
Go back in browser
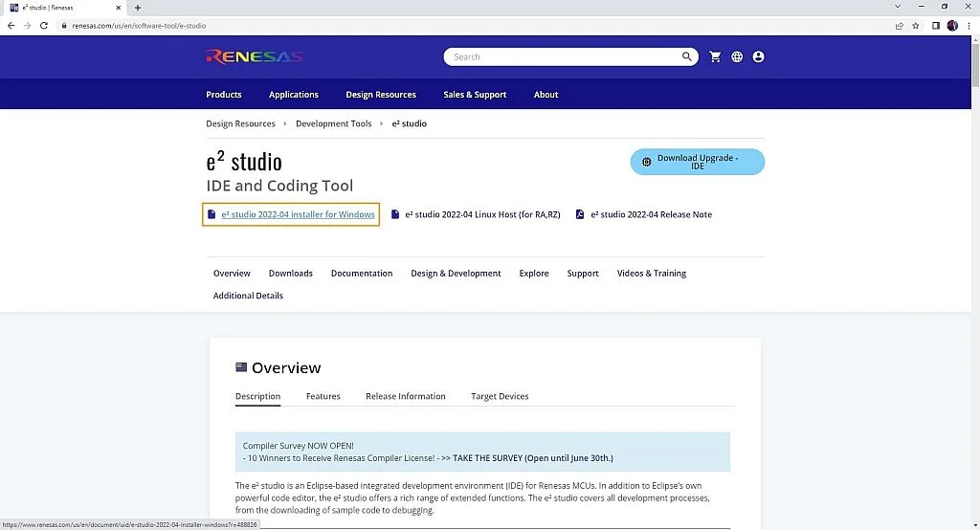pos(11,26)
